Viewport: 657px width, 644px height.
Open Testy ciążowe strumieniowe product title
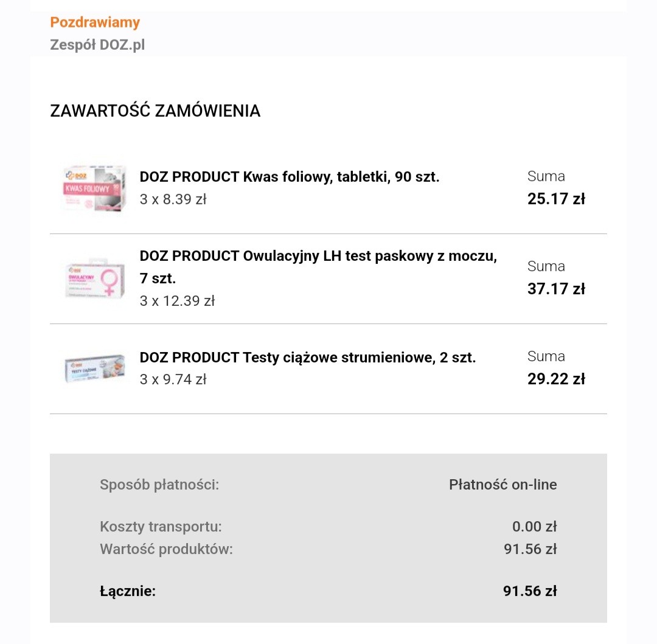308,358
